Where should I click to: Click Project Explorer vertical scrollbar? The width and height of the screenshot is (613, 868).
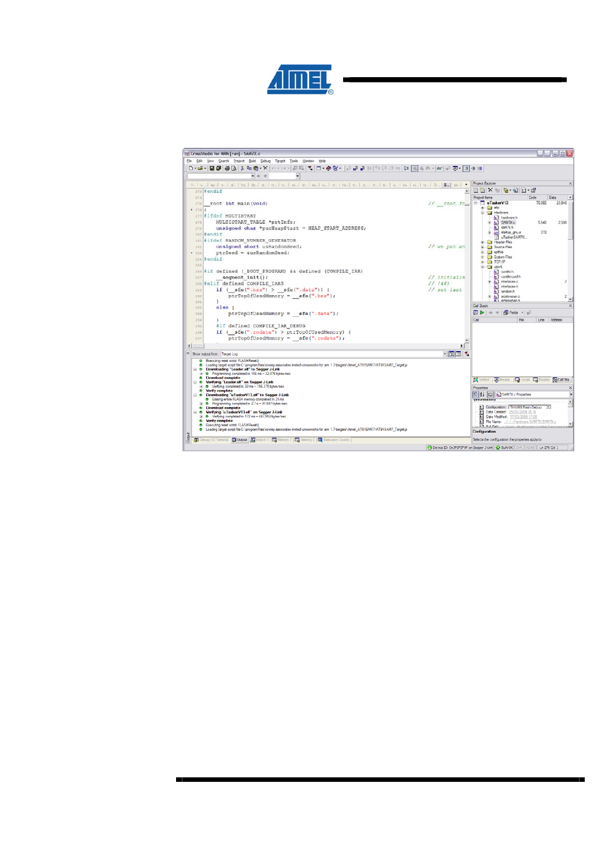[571, 249]
